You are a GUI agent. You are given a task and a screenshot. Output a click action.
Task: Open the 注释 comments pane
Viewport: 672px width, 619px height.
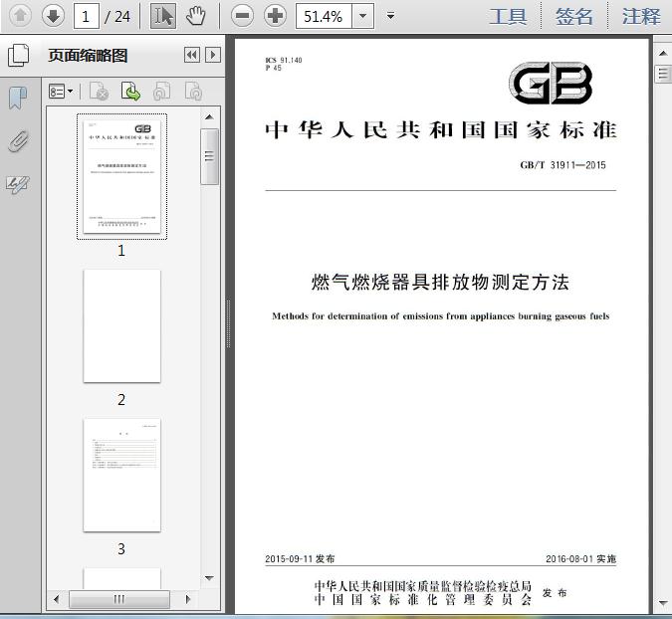[641, 17]
